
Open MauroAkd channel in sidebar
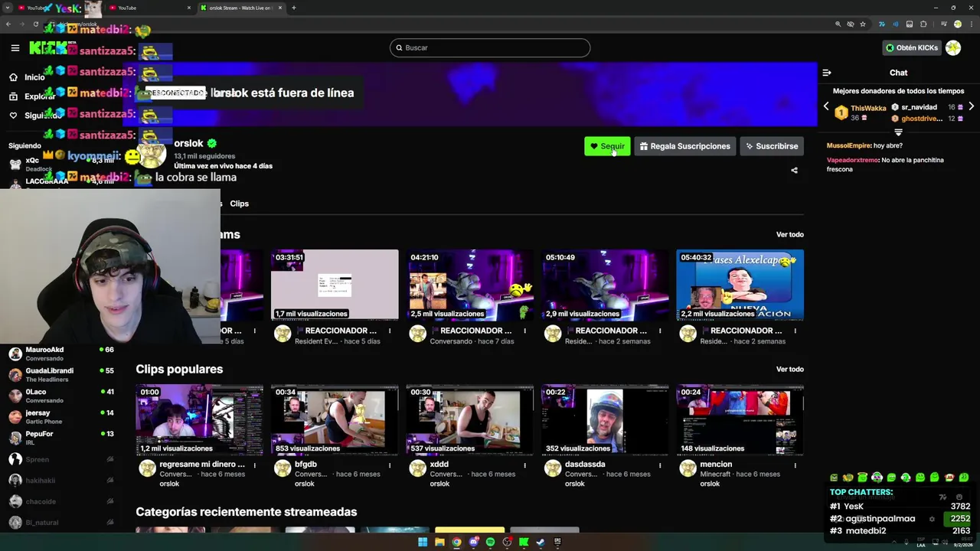click(x=61, y=354)
